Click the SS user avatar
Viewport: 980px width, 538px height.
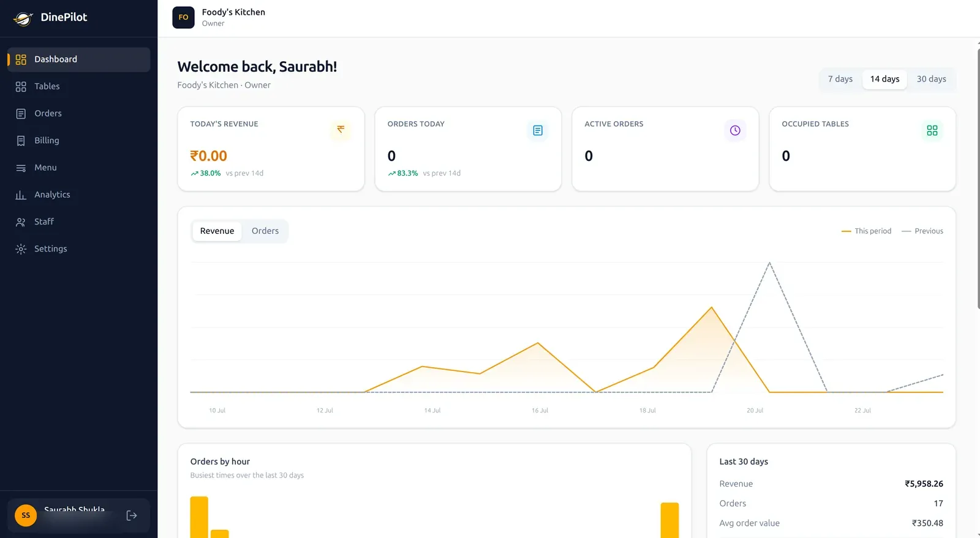pyautogui.click(x=26, y=515)
